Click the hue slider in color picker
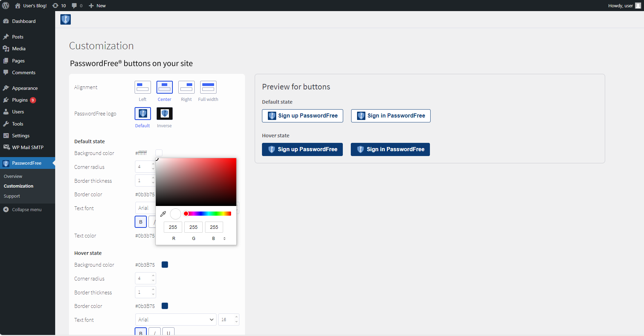 pyautogui.click(x=207, y=214)
